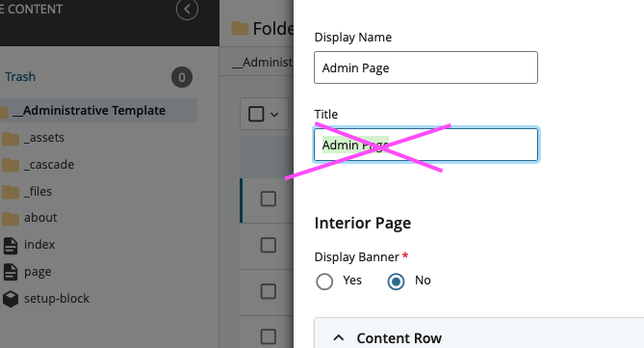Open the setup-block asset
644x348 pixels.
pos(56,298)
